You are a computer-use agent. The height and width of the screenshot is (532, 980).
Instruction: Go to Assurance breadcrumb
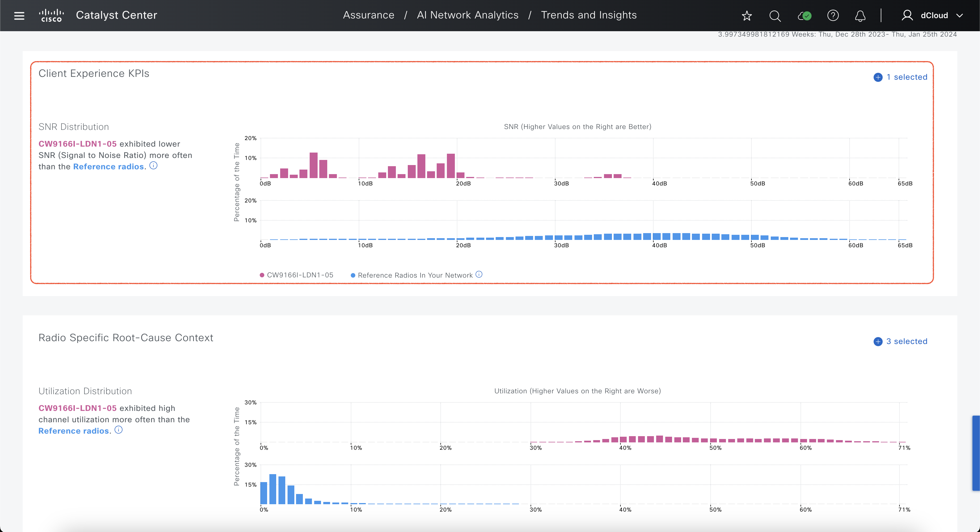point(368,15)
